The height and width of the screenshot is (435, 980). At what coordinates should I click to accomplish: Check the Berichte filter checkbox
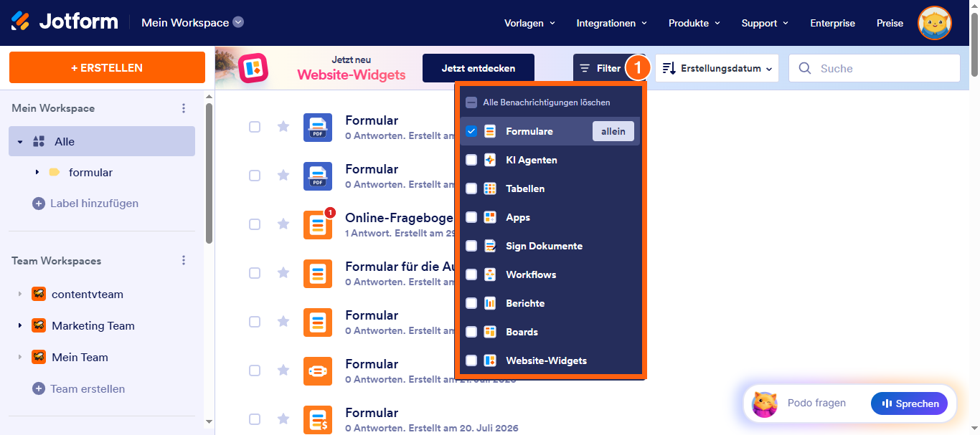coord(471,303)
